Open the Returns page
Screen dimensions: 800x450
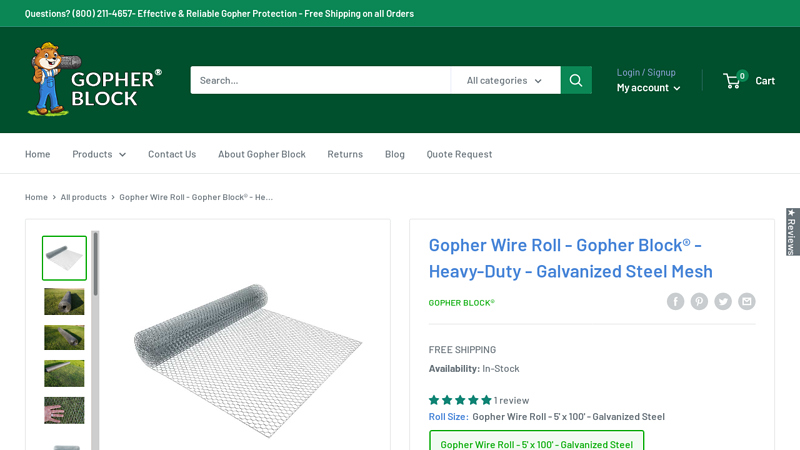click(345, 154)
